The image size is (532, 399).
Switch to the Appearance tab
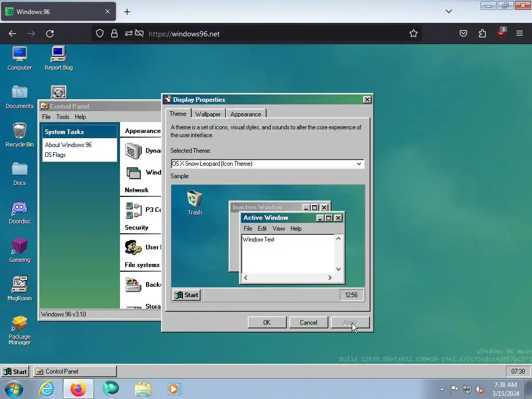[246, 114]
